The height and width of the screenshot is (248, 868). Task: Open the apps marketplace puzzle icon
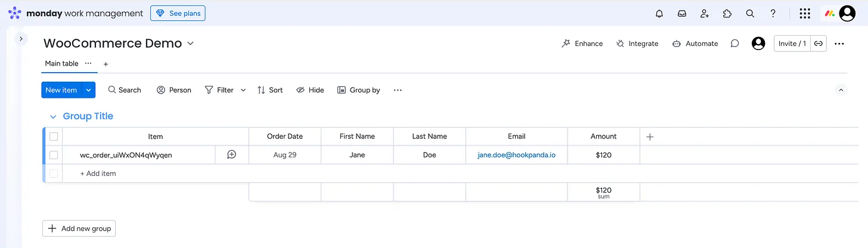pos(727,13)
